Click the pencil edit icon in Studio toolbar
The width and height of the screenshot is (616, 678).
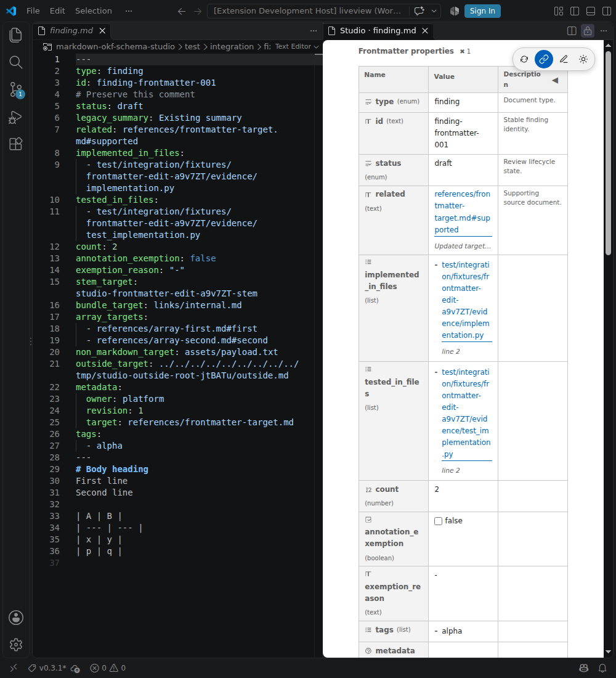564,59
